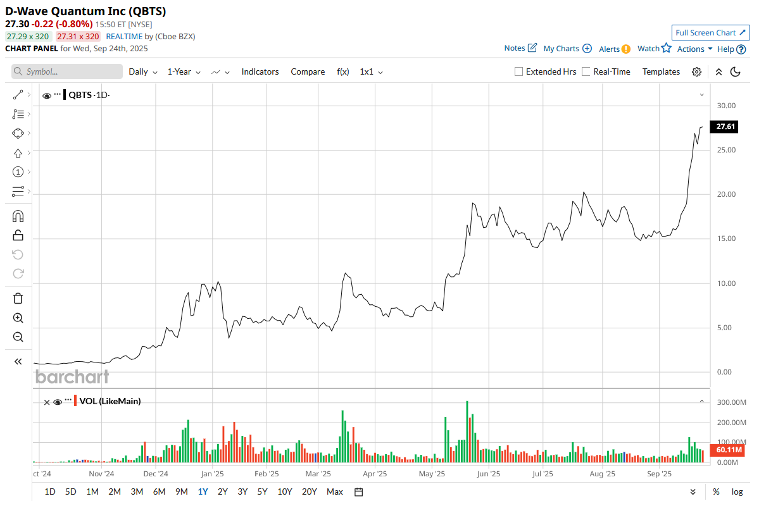
Task: Click the VOL red color marker
Action: coord(75,401)
